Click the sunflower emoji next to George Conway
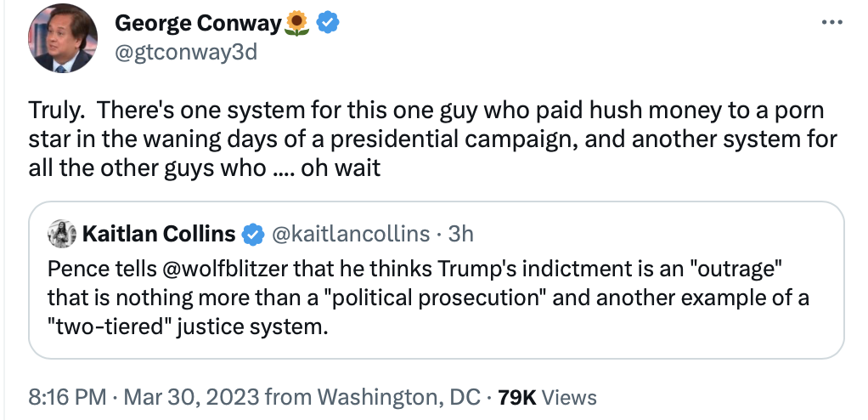This screenshot has height=420, width=868. tap(296, 24)
